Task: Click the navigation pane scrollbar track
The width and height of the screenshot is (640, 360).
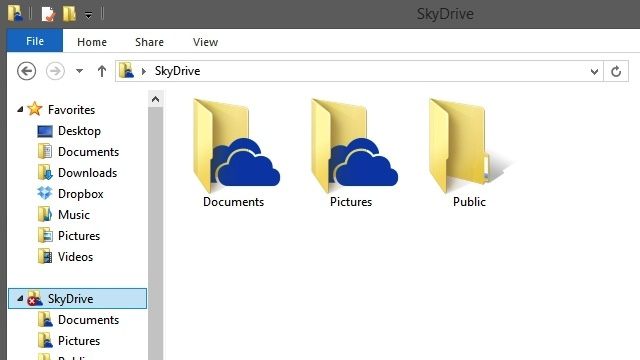Action: [x=156, y=233]
